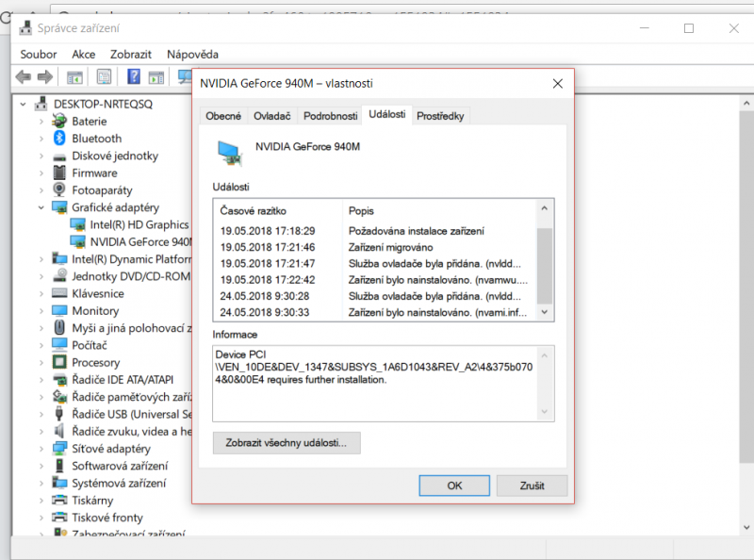The image size is (754, 560).
Task: Collapse the DESKTOP-NRTEQSQ root node
Action: pyautogui.click(x=23, y=104)
